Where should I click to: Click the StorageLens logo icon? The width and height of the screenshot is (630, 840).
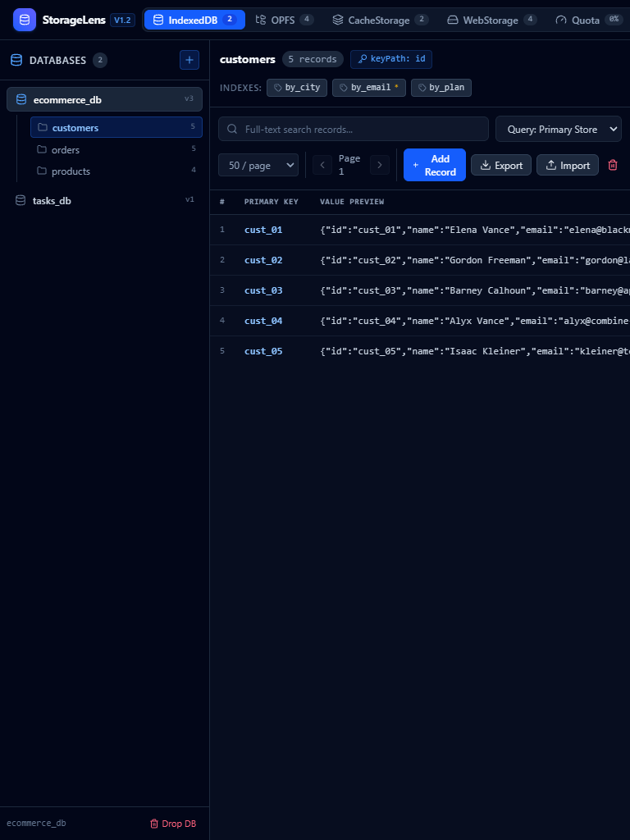[24, 20]
